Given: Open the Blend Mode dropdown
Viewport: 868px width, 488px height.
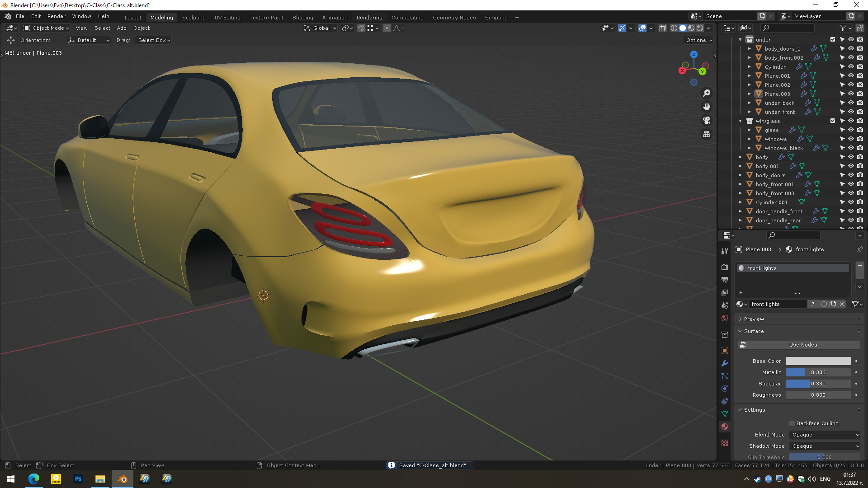Looking at the screenshot, I should pyautogui.click(x=825, y=435).
